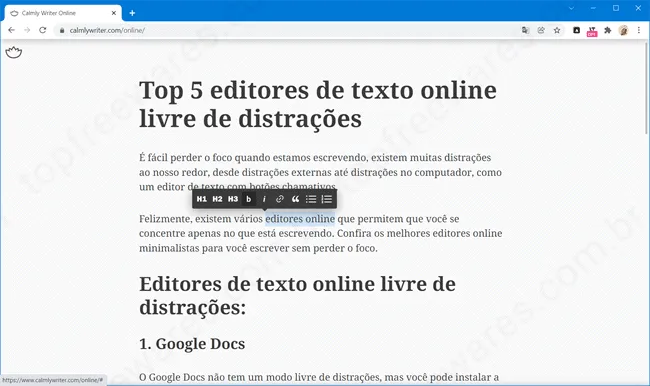Go back using the browser back arrow
The height and width of the screenshot is (386, 650).
(x=12, y=30)
